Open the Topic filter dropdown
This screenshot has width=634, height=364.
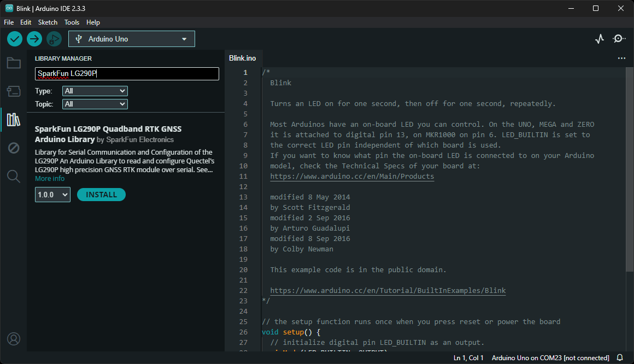95,104
